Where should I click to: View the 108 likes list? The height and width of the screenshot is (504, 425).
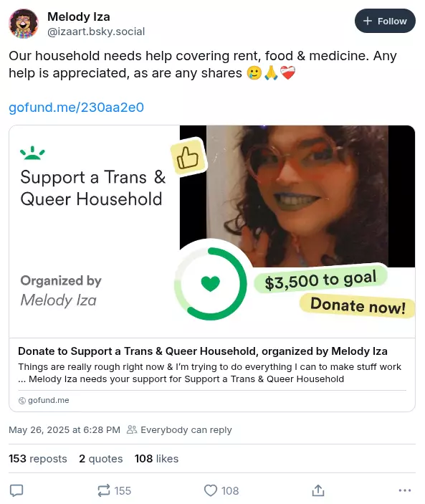[156, 458]
